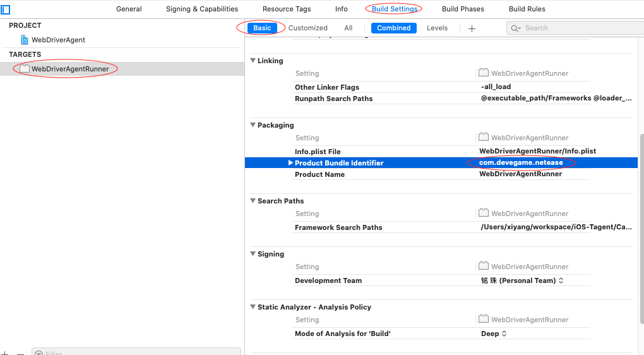Click the target icon in the Linking header
644x355 pixels.
(484, 73)
